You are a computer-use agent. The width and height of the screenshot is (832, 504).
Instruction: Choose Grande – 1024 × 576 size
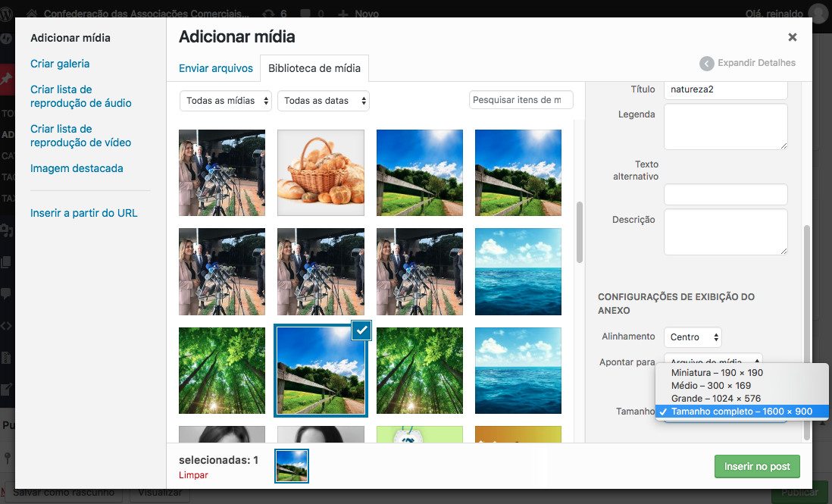pos(741,399)
